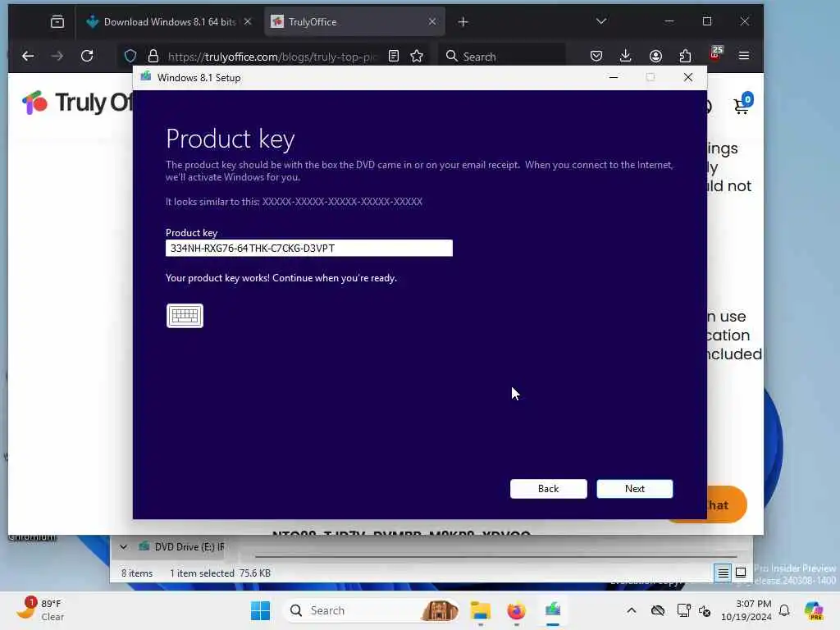Screen dimensions: 840x630
Task: Minimize the Windows 8.1 Setup dialog
Action: click(614, 78)
